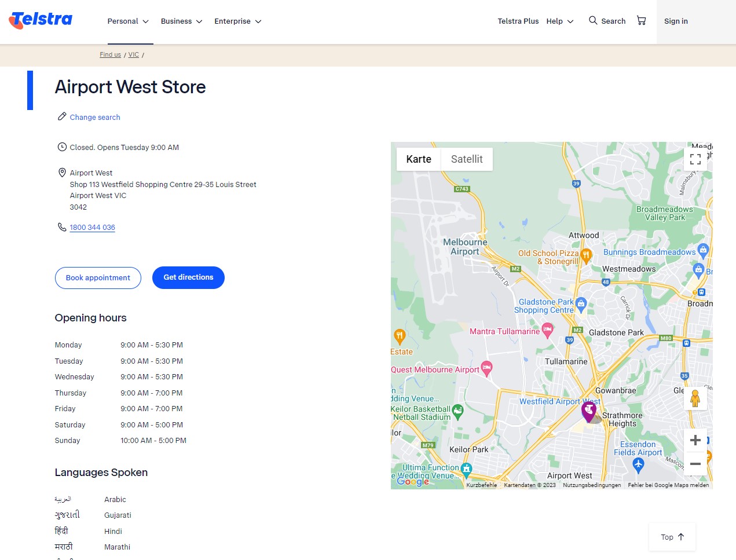Zoom in on the map
This screenshot has width=736, height=560.
click(x=695, y=440)
